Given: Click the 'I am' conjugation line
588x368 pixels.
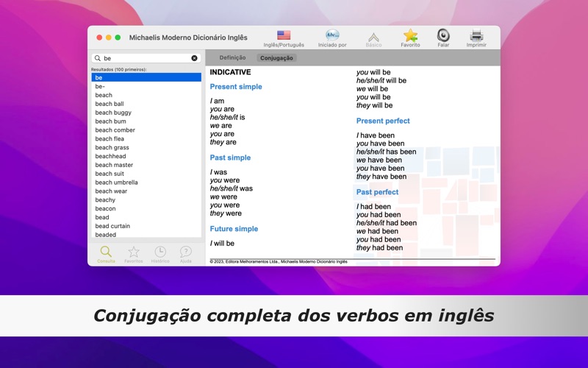Looking at the screenshot, I should pyautogui.click(x=217, y=101).
